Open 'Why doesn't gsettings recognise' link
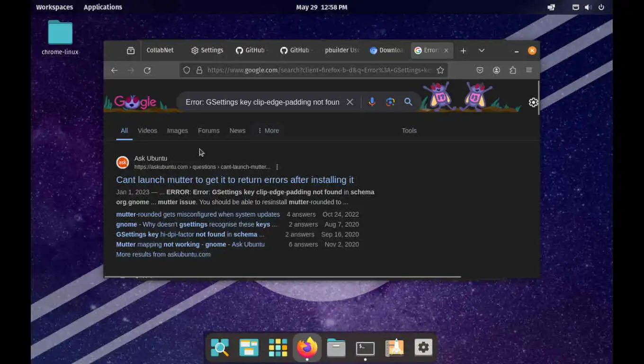The height and width of the screenshot is (364, 644). 197,224
